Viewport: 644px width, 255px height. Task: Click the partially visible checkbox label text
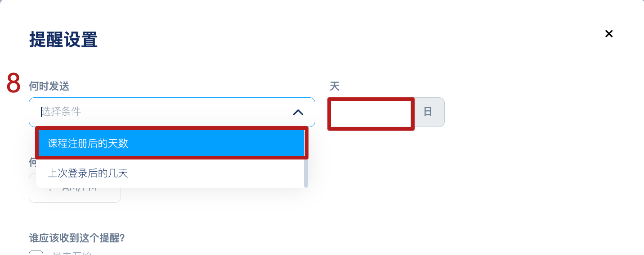click(72, 253)
